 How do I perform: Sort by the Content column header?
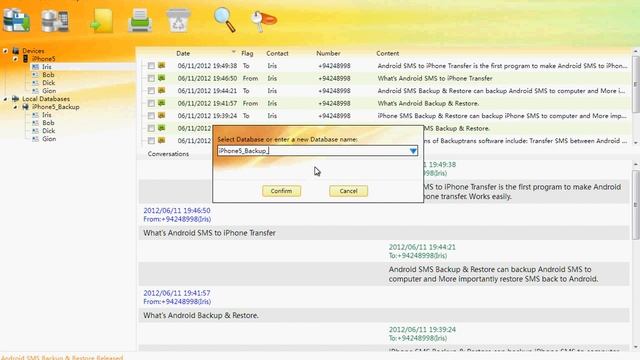pyautogui.click(x=387, y=53)
